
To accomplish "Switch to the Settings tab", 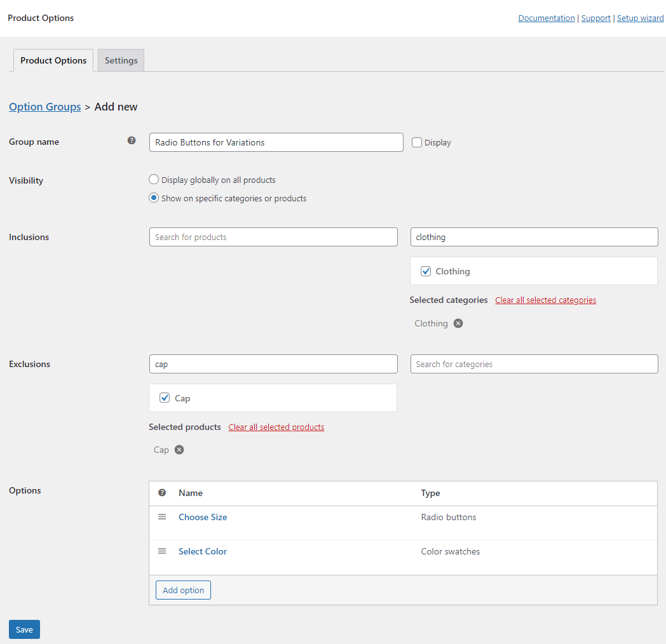I will point(121,60).
